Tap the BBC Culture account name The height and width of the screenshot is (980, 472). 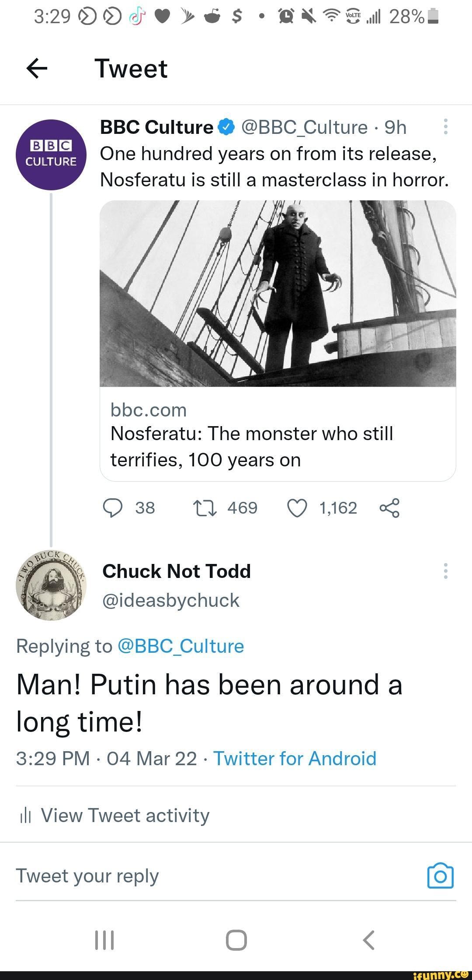click(x=156, y=127)
